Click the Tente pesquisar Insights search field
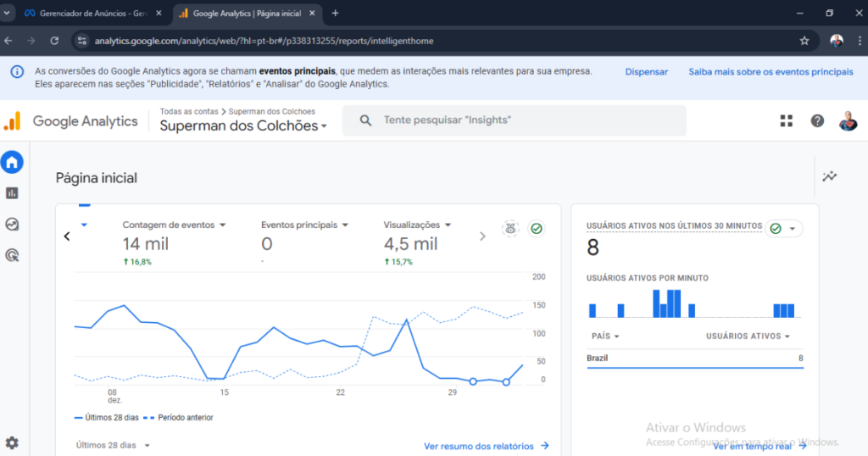 coord(515,120)
